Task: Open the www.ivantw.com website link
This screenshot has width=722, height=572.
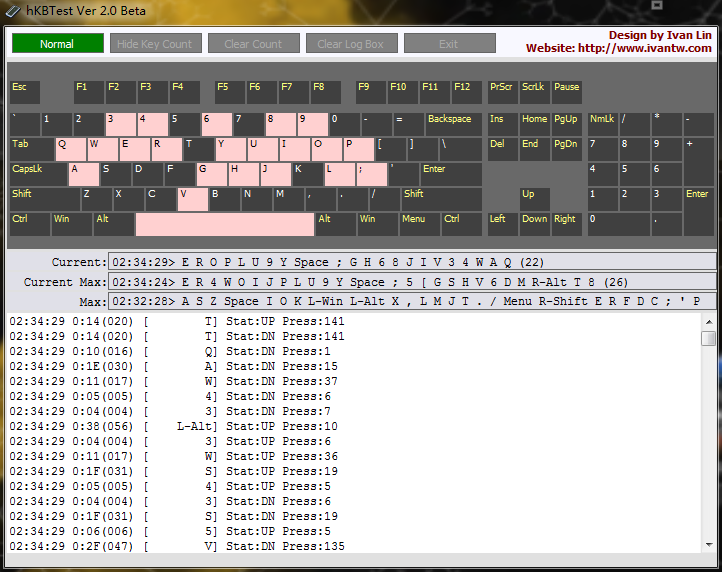Action: (x=620, y=48)
